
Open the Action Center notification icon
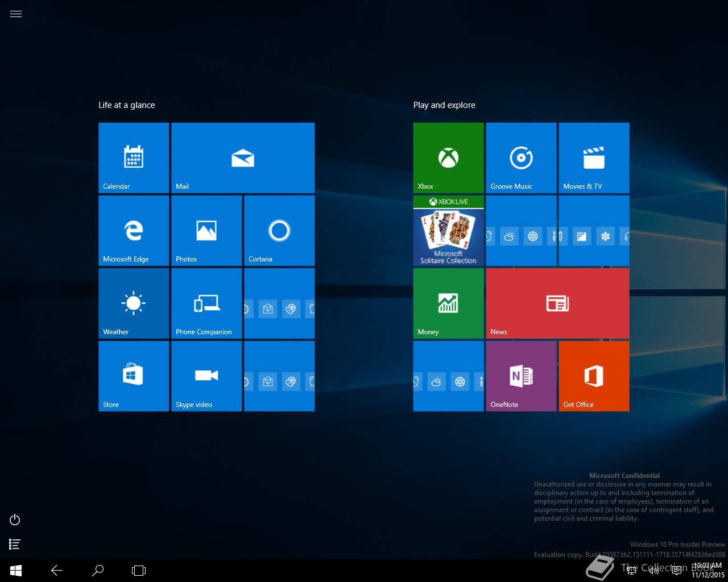coord(677,571)
